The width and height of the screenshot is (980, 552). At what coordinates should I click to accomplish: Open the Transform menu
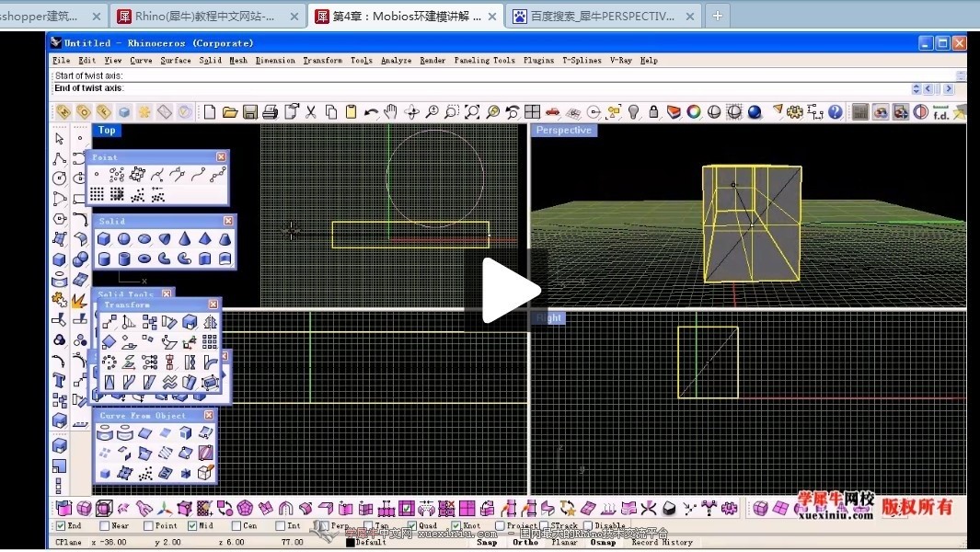(322, 61)
